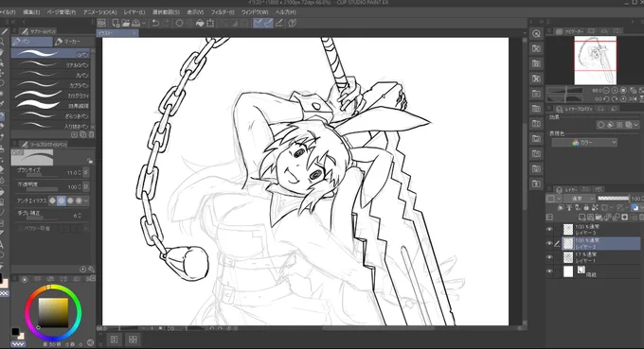
Task: Hide レイヤー 2 with its eye icon
Action: 549,244
